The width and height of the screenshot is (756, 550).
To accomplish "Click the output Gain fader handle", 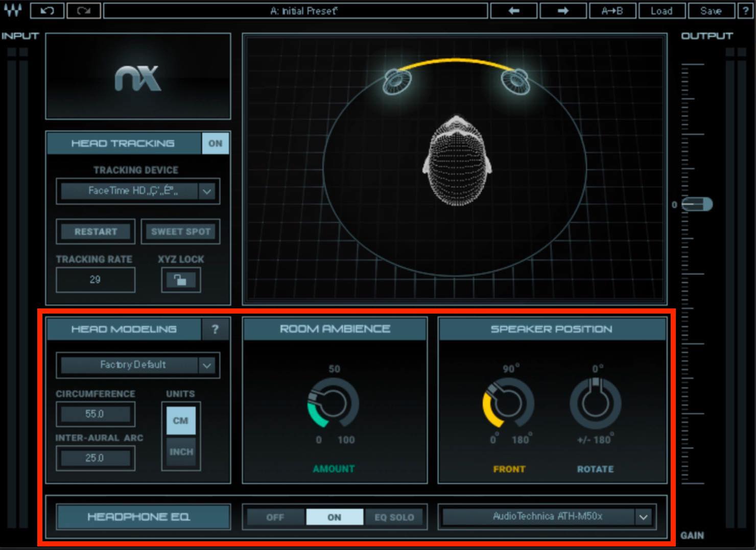I will [697, 204].
